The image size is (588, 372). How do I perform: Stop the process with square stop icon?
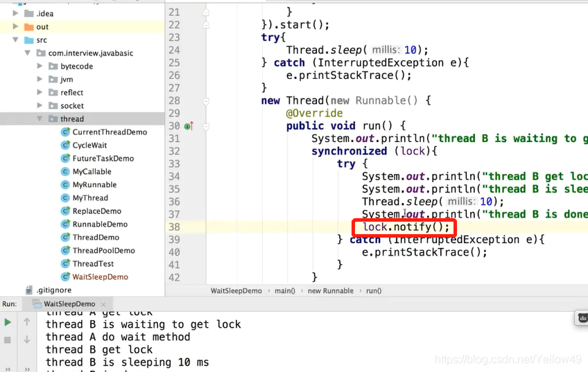pyautogui.click(x=7, y=340)
